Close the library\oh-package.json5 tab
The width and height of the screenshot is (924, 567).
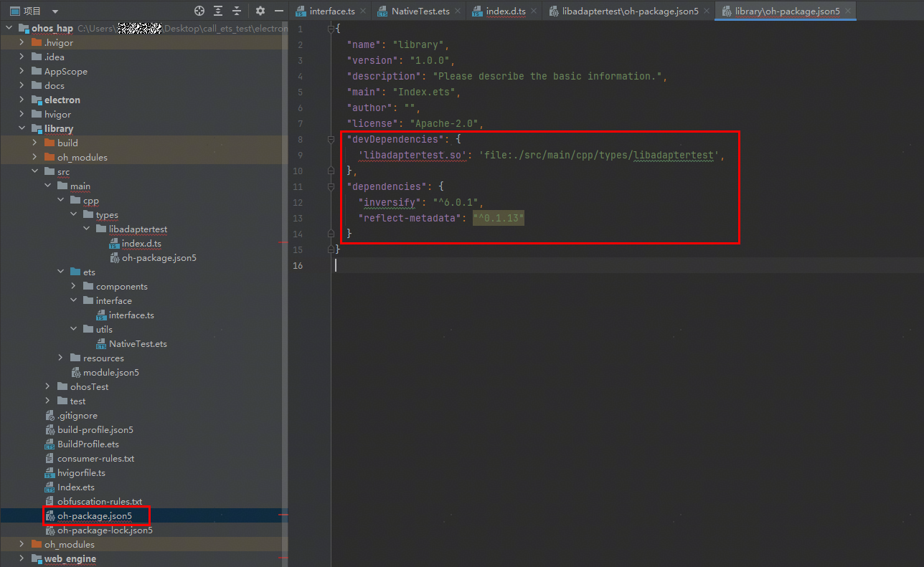point(847,11)
